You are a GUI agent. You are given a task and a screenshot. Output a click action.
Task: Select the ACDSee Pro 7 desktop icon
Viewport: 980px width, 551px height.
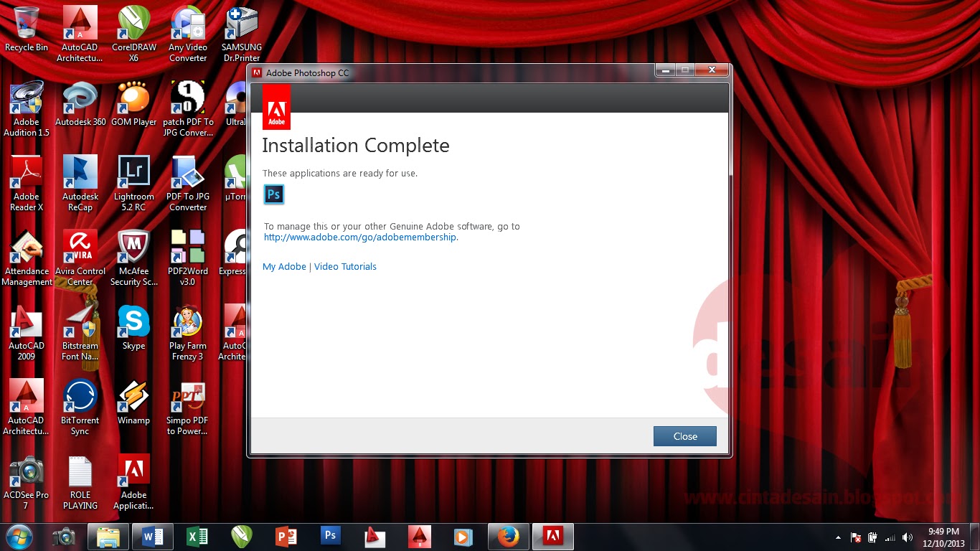27,481
